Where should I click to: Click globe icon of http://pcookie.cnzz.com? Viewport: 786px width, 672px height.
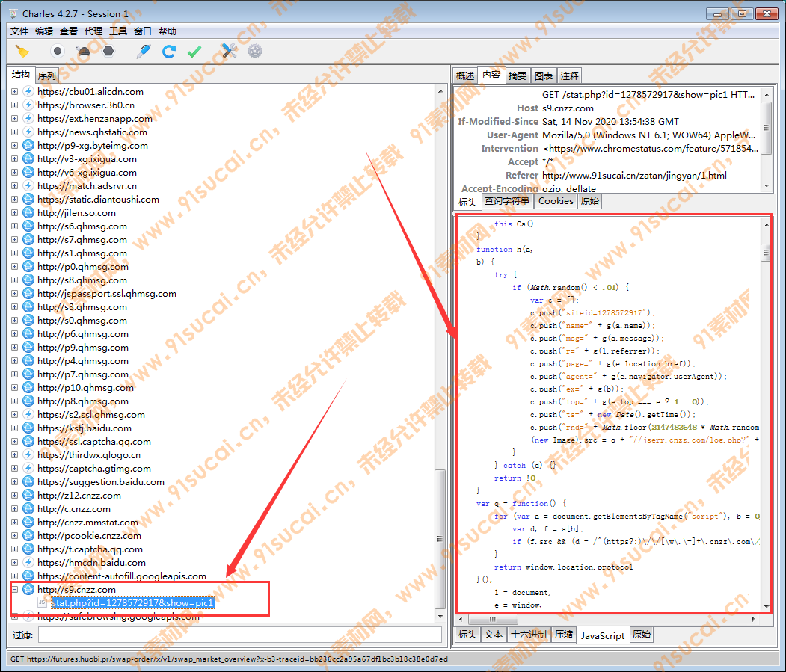28,536
